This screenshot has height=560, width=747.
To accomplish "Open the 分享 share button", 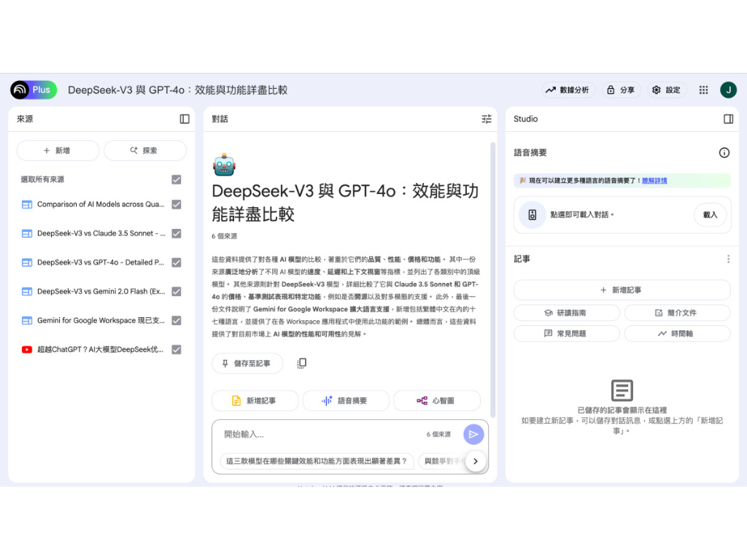I will click(x=621, y=90).
